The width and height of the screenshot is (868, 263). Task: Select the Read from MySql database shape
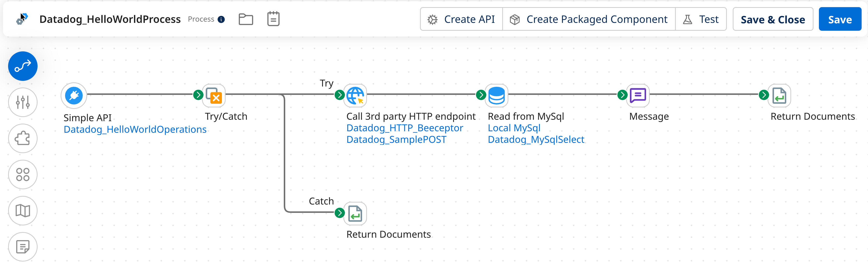pyautogui.click(x=496, y=95)
